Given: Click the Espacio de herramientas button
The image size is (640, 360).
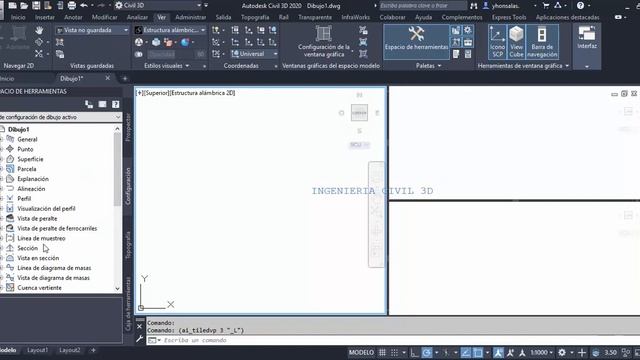Looking at the screenshot, I should [x=416, y=41].
